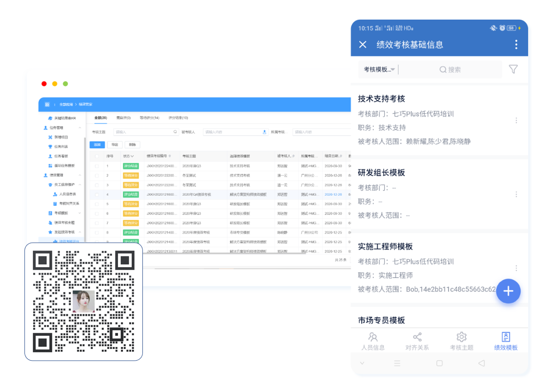The image size is (553, 392).
Task: Click the person picker icon in 被考核人 field
Action: tap(264, 132)
